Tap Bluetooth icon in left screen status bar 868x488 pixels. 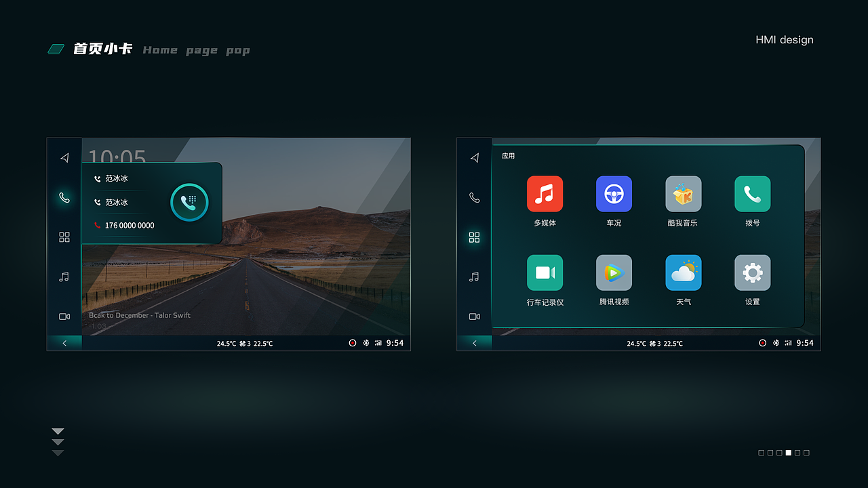366,343
